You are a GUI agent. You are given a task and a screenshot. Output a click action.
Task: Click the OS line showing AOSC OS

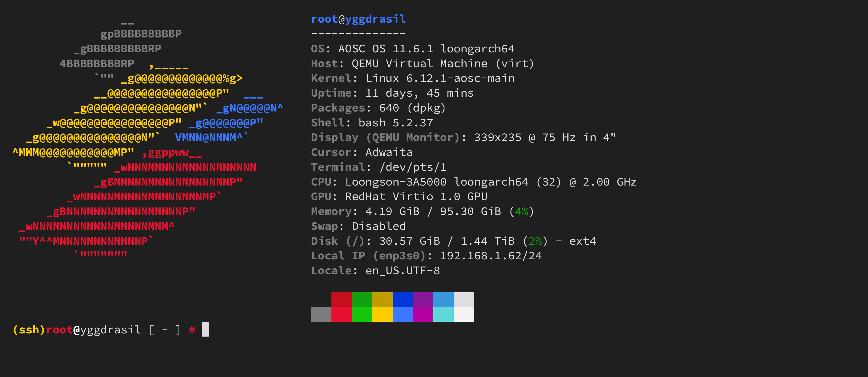[413, 49]
